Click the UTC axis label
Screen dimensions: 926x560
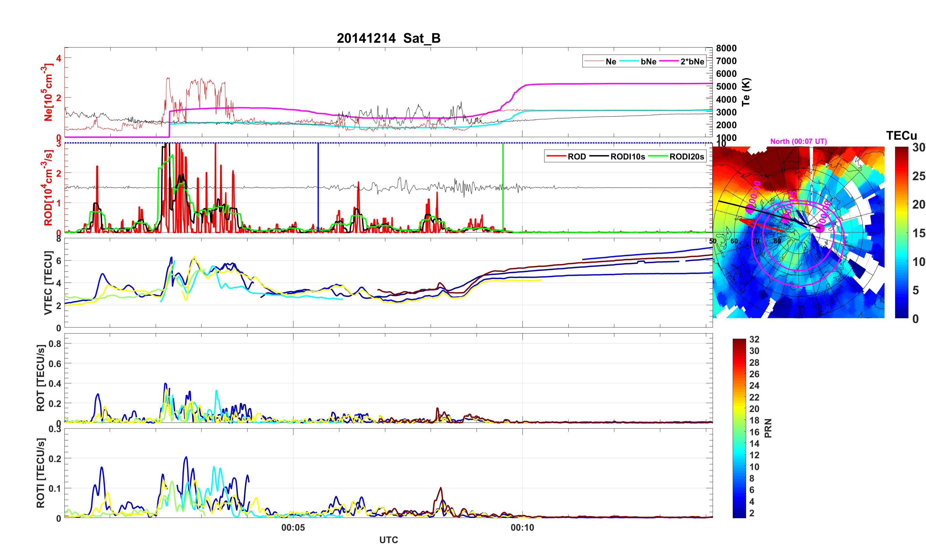click(x=388, y=540)
